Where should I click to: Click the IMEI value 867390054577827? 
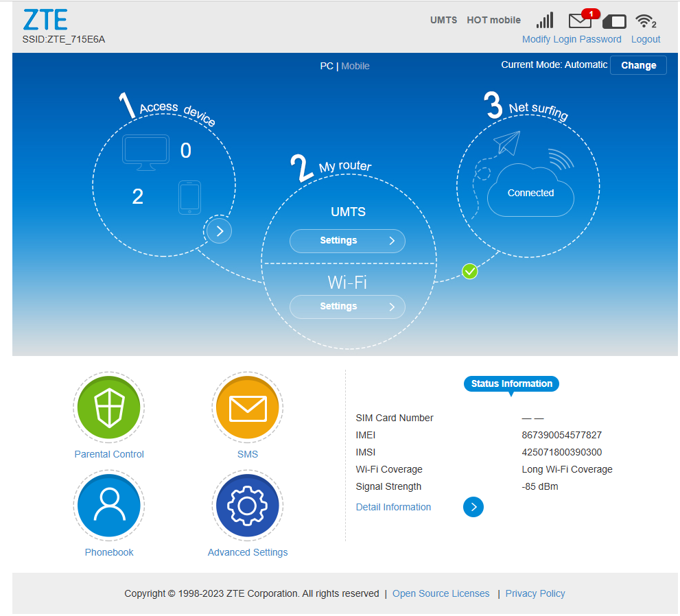pos(561,435)
